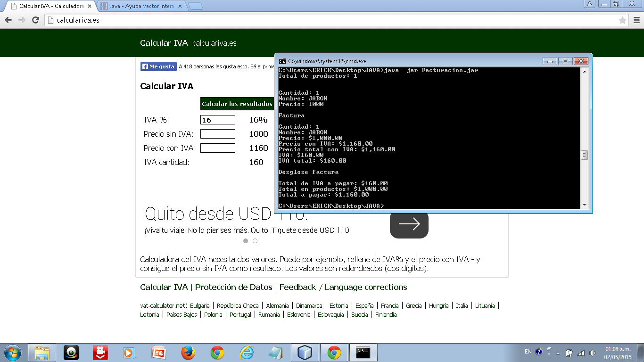Screen dimensions: 644x362
Task: Open the Francia link
Action: coord(390,306)
